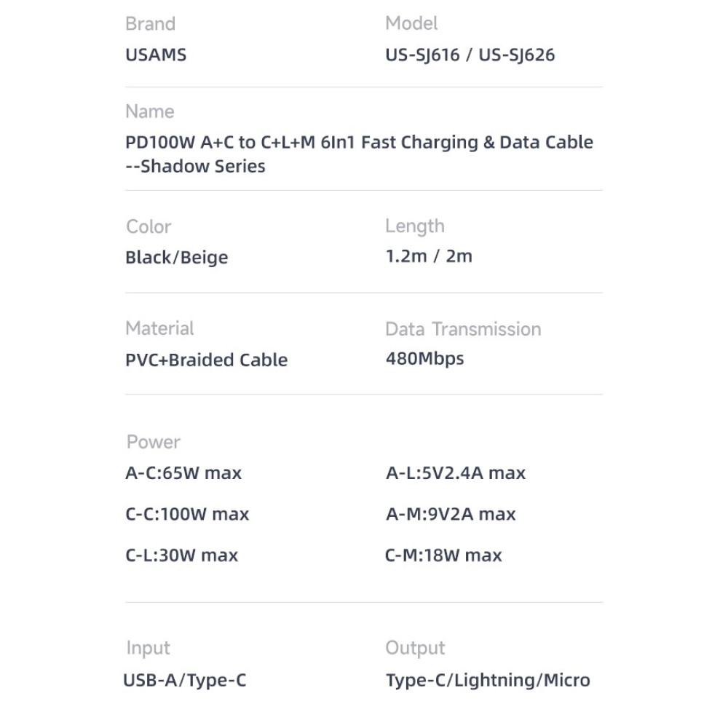Image resolution: width=728 pixels, height=728 pixels.
Task: Click the Length label
Action: tap(414, 226)
